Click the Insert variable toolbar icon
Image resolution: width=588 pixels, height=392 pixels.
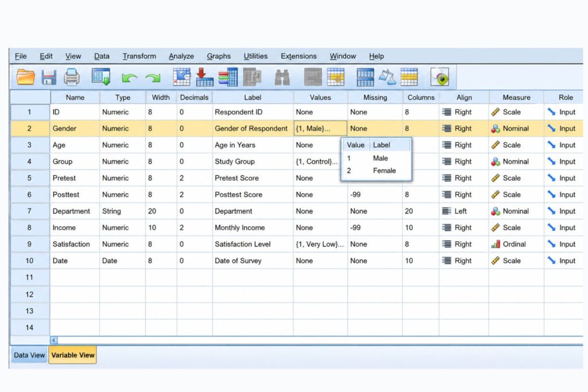[335, 77]
